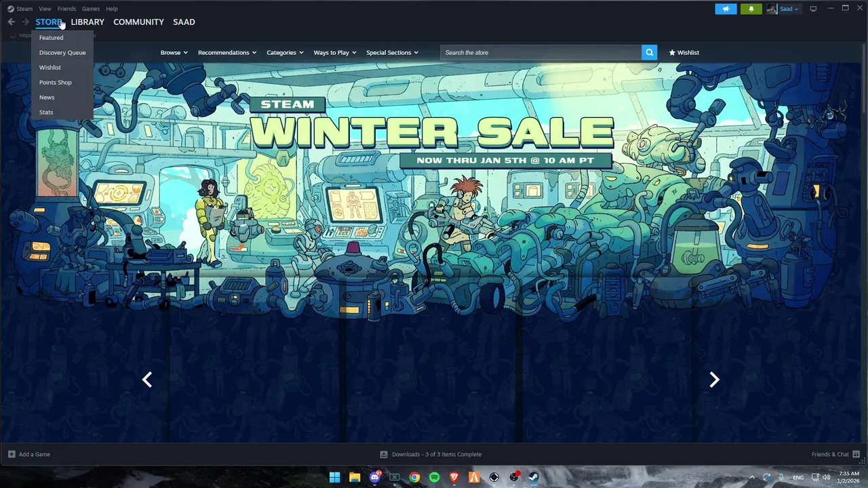Click Add a Game button

[28, 454]
